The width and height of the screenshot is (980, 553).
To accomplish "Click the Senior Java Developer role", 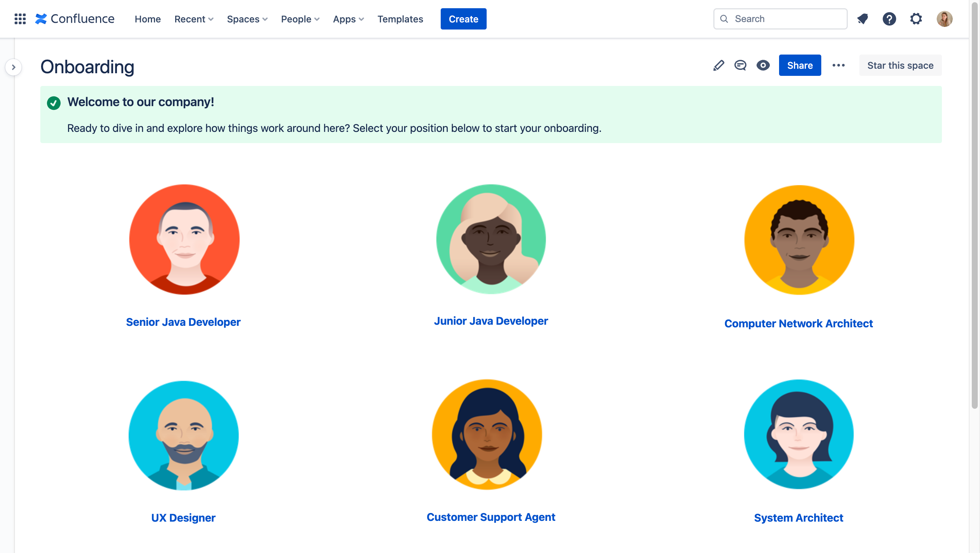I will (x=183, y=322).
